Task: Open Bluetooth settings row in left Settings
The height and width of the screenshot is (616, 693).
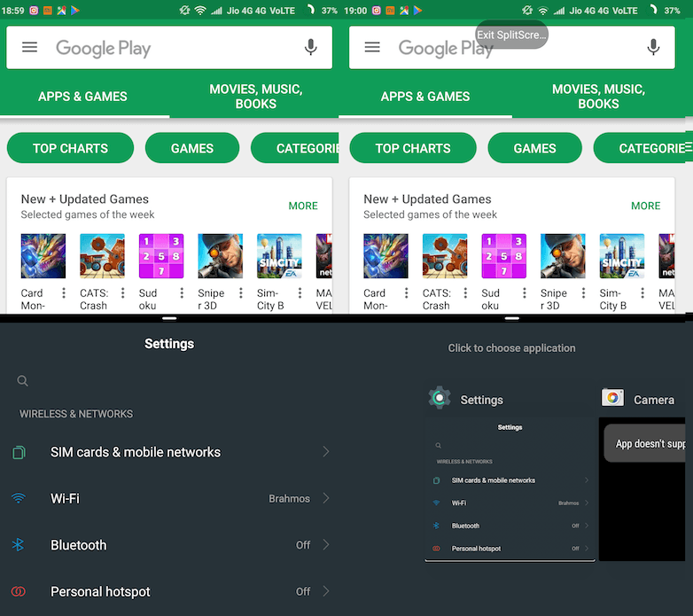Action: point(169,545)
